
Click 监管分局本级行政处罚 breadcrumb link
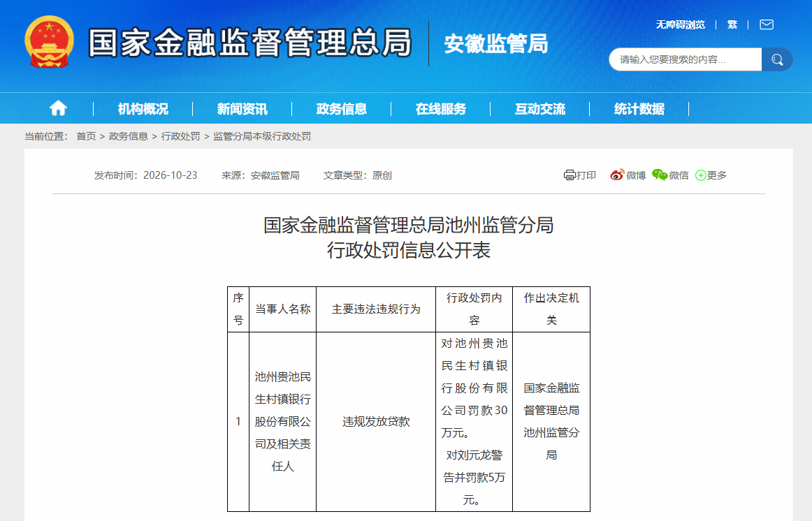click(262, 136)
